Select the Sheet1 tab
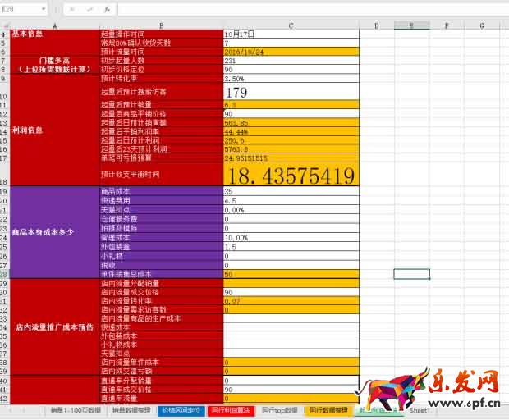 [420, 409]
